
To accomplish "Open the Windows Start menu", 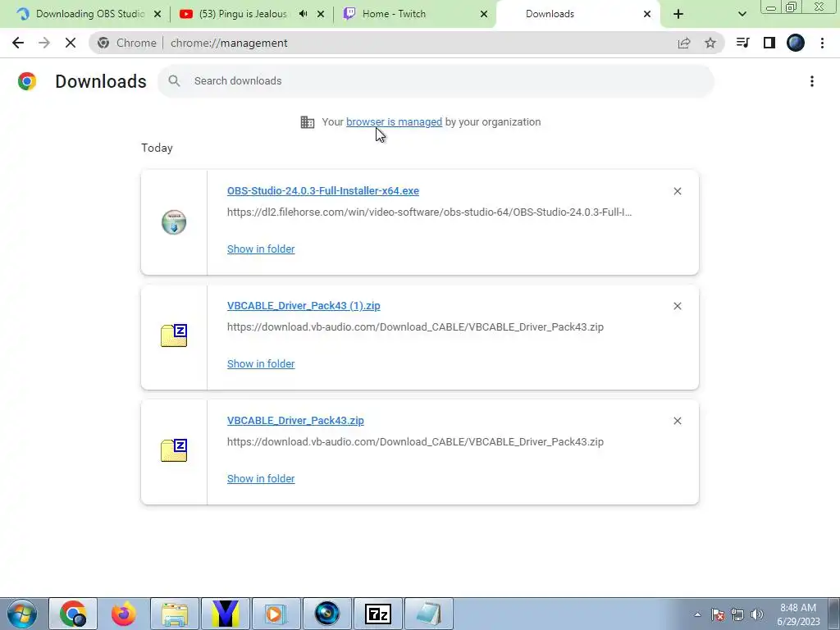I will click(22, 614).
